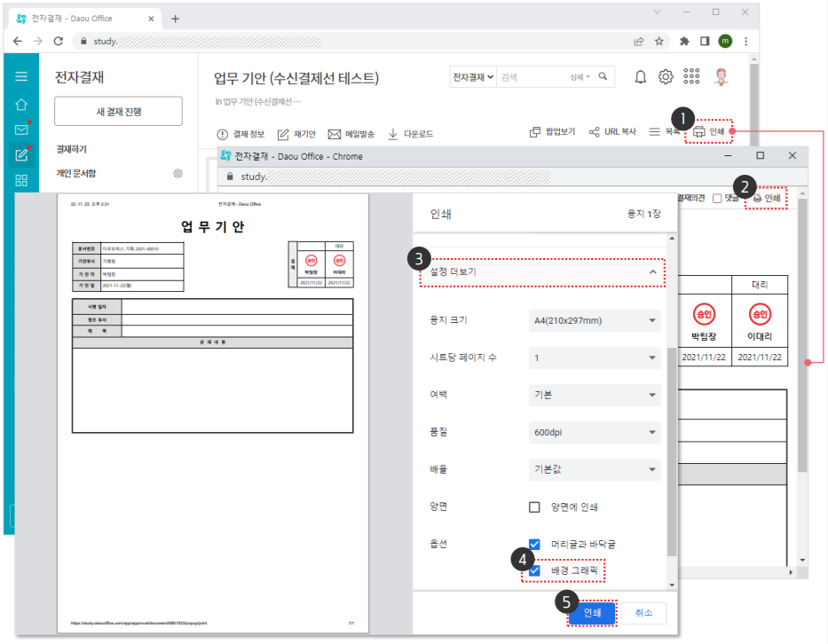Open the 여백 margin dropdown

click(x=594, y=395)
